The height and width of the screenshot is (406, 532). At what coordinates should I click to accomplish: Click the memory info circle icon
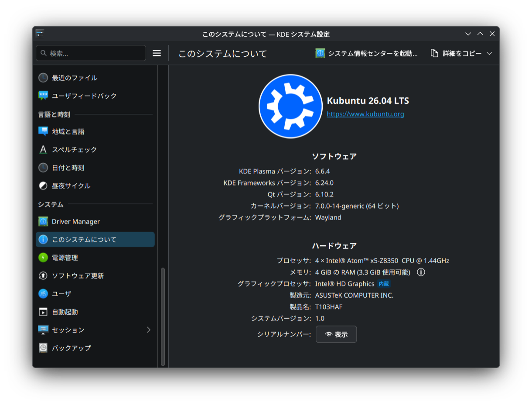[x=421, y=272]
